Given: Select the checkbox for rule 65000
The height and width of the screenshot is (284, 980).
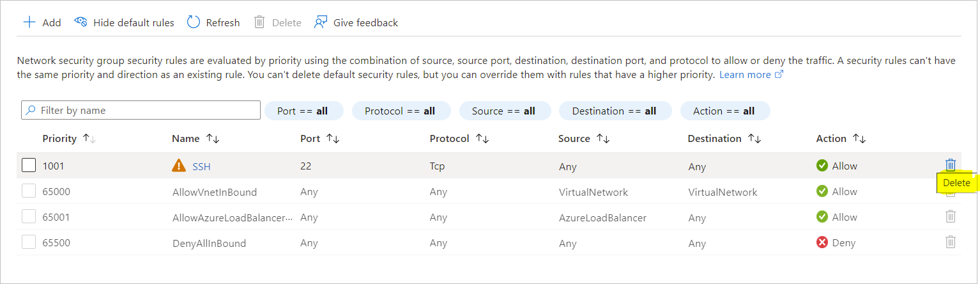Looking at the screenshot, I should 29,191.
